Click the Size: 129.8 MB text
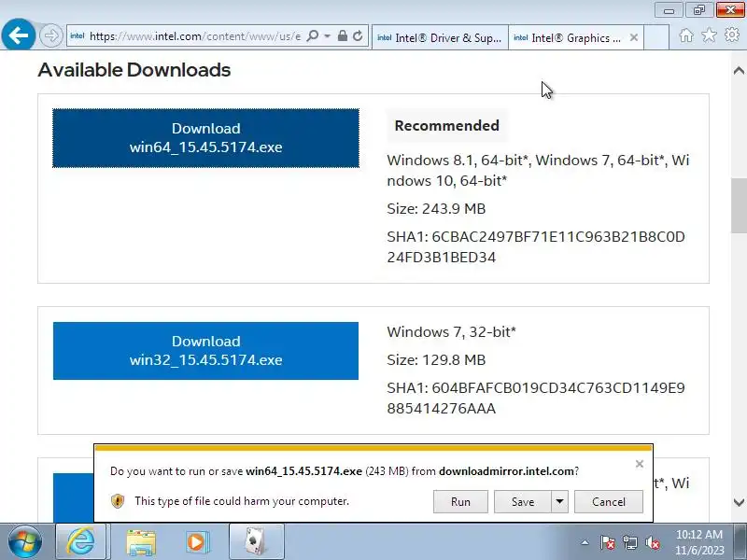 [x=436, y=360]
